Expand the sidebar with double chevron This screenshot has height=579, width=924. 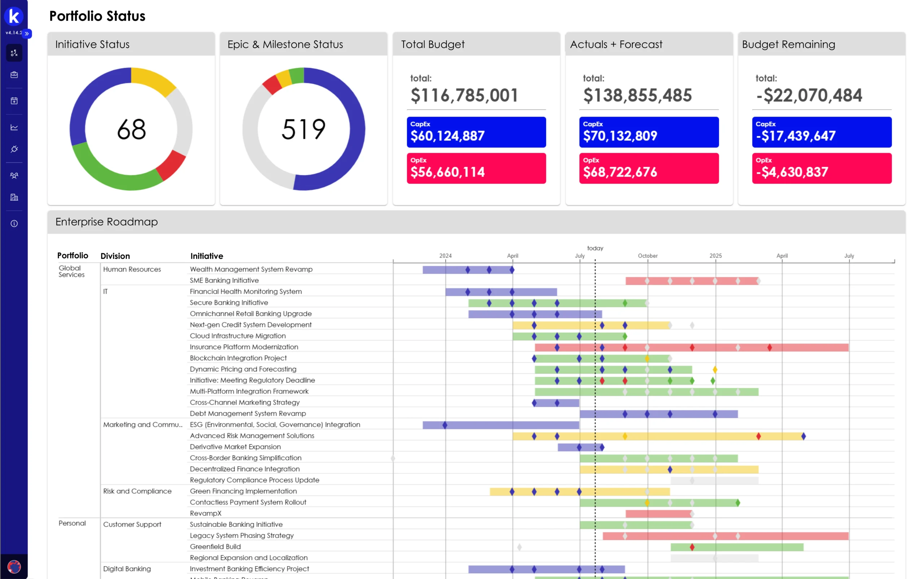pos(27,34)
